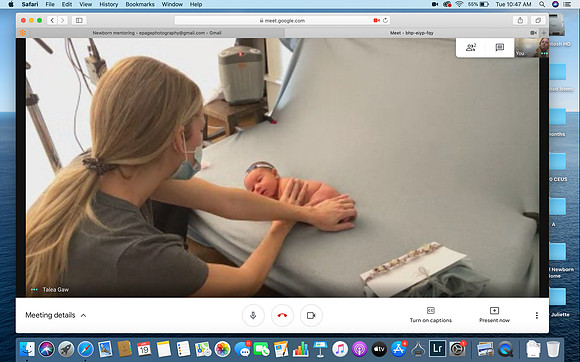
Task: Go forward in Safari
Action: (x=63, y=20)
